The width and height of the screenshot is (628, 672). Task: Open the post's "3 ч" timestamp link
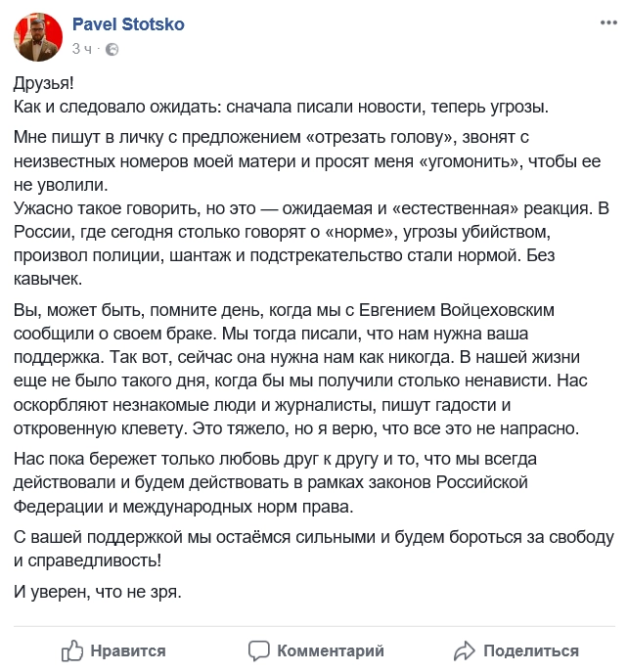pos(81,49)
